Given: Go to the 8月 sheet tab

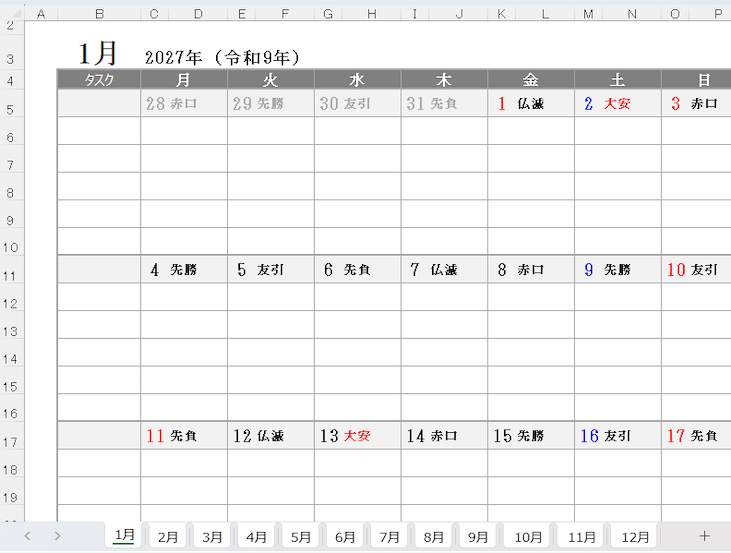Looking at the screenshot, I should click(x=434, y=537).
